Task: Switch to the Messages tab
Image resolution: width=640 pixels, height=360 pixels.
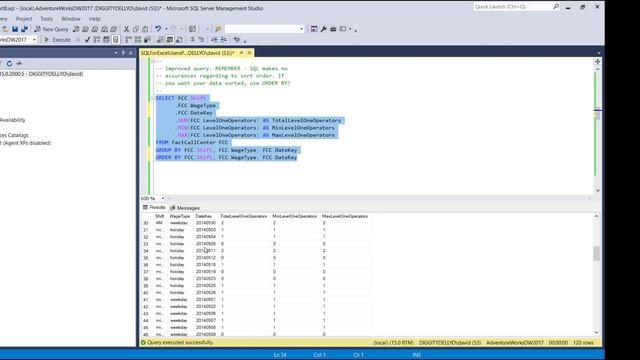Action: (x=184, y=208)
